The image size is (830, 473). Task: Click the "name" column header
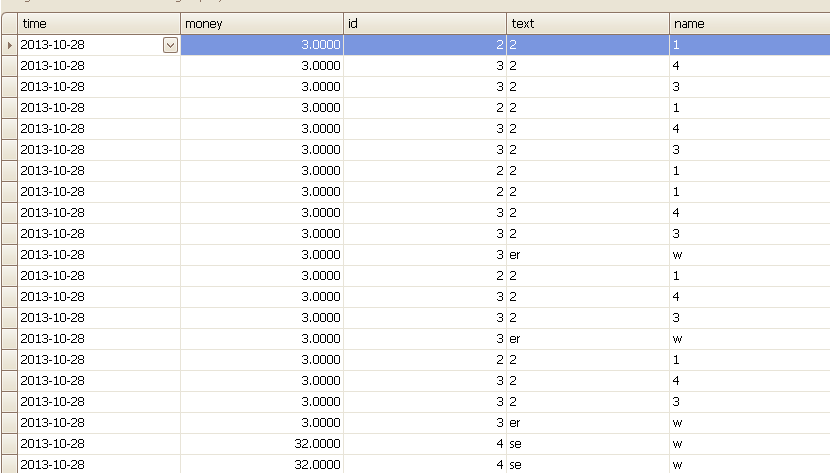750,24
